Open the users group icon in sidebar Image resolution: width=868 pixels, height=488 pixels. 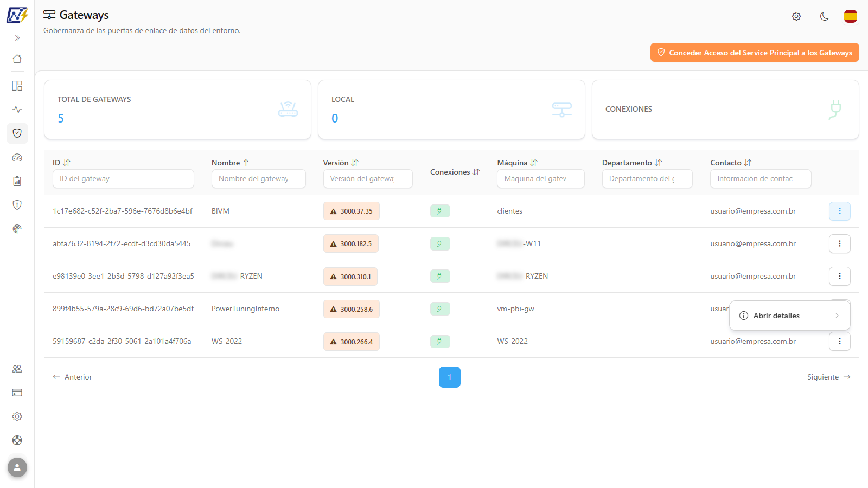coord(17,369)
